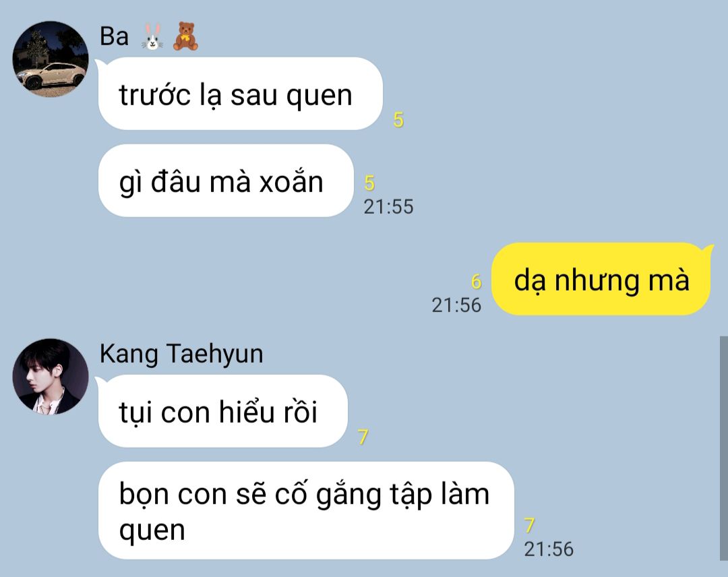Open Ba's car profile picture

pos(50,59)
